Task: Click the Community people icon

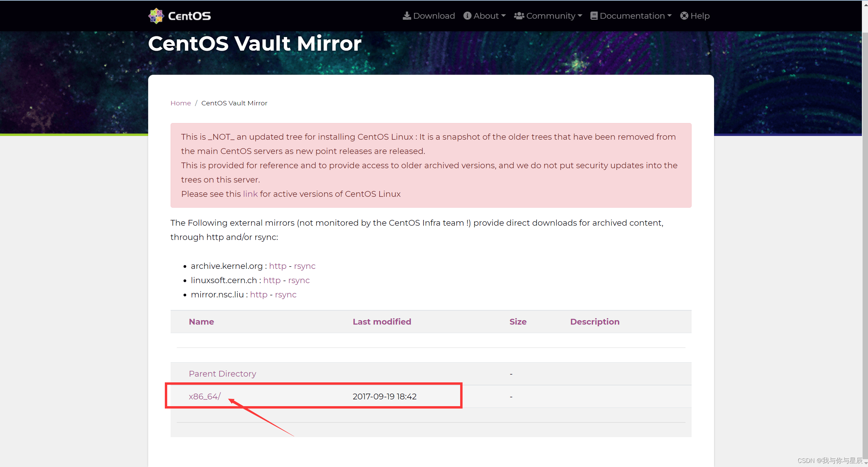Action: [x=519, y=16]
